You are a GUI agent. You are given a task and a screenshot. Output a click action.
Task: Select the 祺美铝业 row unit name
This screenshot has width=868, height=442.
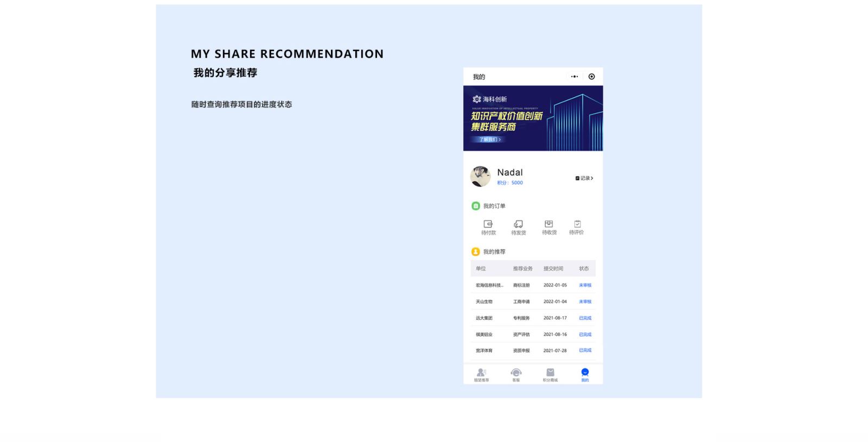484,334
